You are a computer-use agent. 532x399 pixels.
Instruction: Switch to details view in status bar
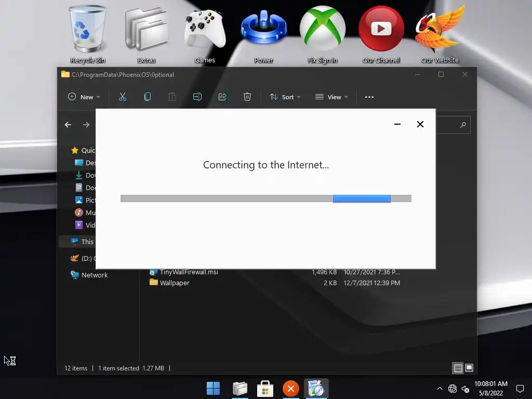tap(458, 368)
